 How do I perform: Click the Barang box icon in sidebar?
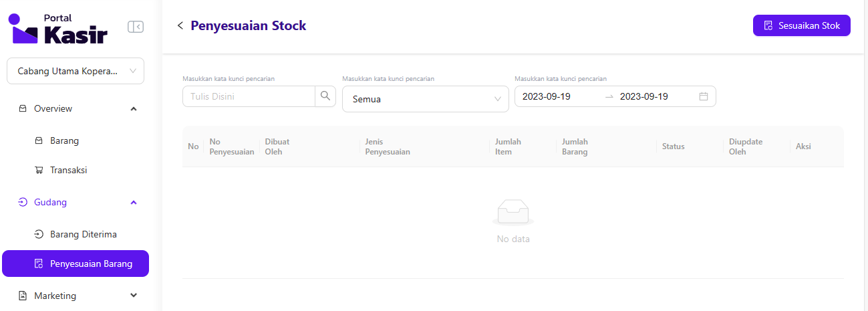(x=39, y=140)
